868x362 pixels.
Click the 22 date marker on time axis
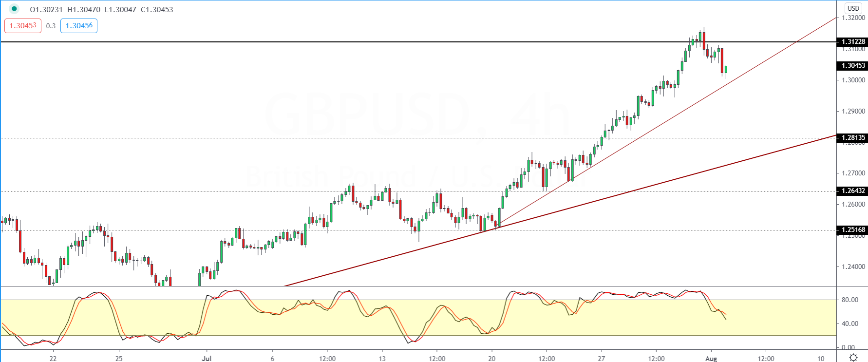coord(53,359)
